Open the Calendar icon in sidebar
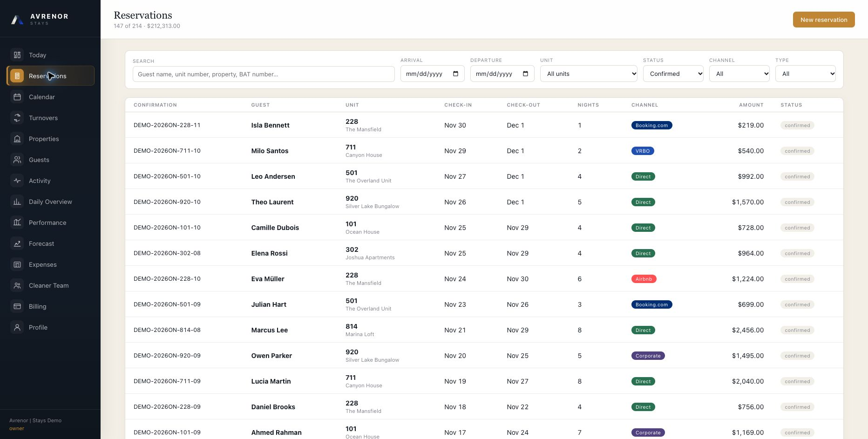The height and width of the screenshot is (439, 868). click(x=17, y=97)
